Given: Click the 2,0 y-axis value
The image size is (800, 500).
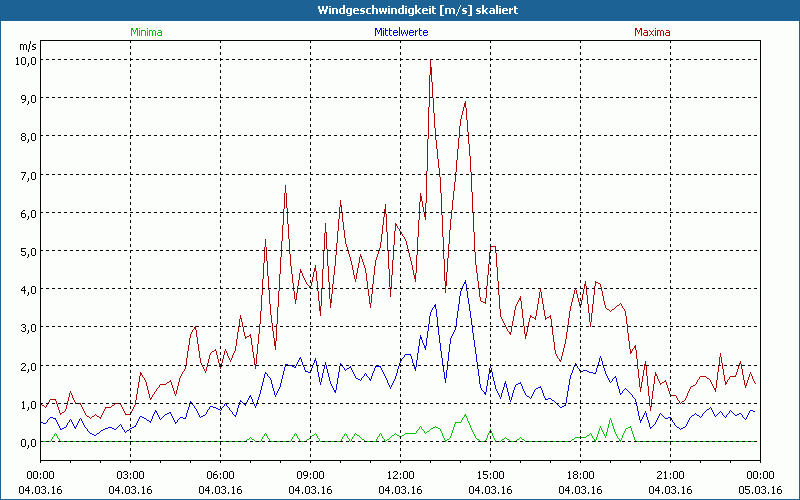Looking at the screenshot, I should [29, 366].
